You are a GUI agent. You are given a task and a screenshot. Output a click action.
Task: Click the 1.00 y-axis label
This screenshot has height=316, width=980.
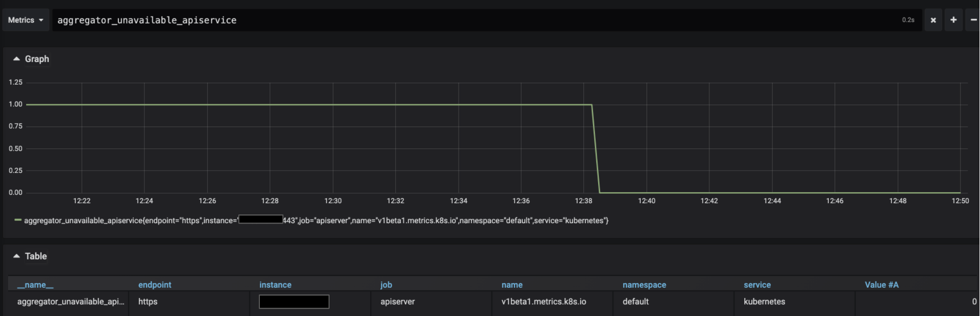(x=15, y=104)
